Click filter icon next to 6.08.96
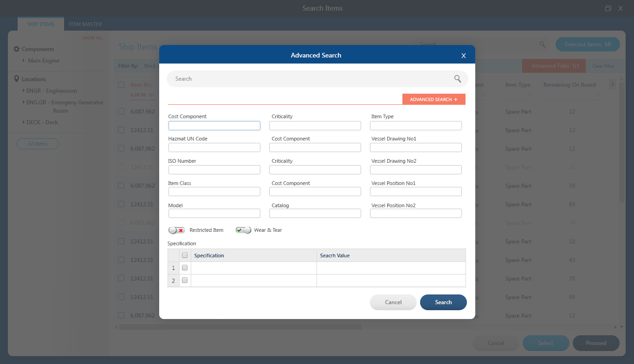The height and width of the screenshot is (364, 634). tap(151, 95)
